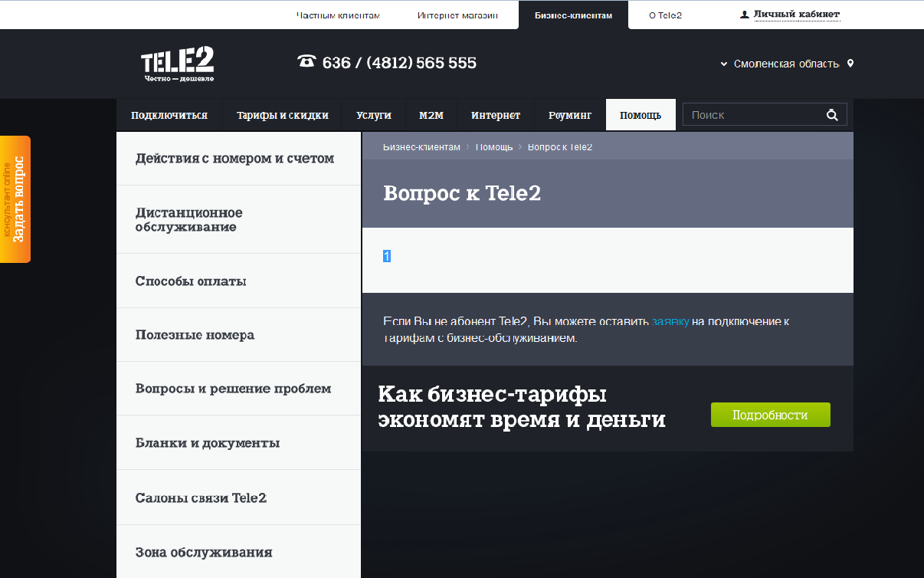Open Способы оплаты section
The width and height of the screenshot is (924, 578).
click(238, 281)
